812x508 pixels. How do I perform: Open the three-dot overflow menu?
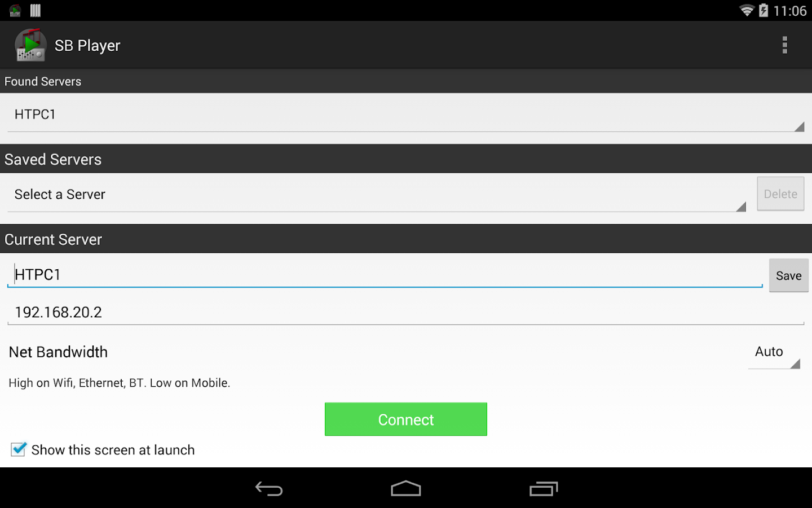784,45
